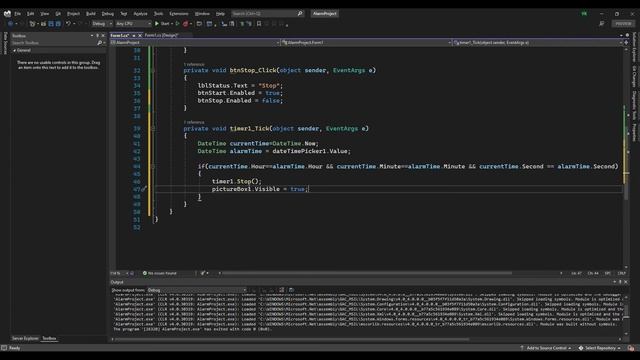Click the No issues found indicator
Viewport: 640px width, 360px height.
[x=160, y=273]
